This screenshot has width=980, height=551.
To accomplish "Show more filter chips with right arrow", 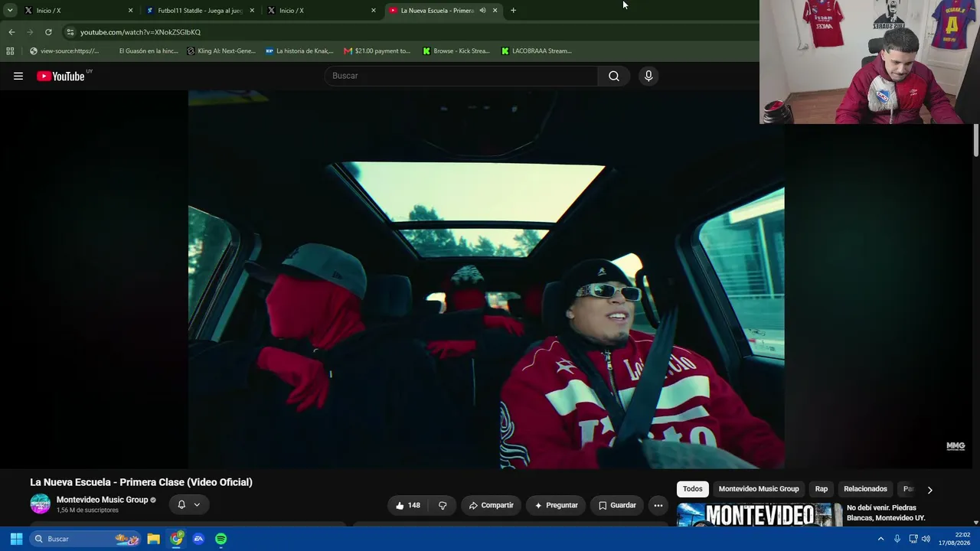I will [929, 490].
